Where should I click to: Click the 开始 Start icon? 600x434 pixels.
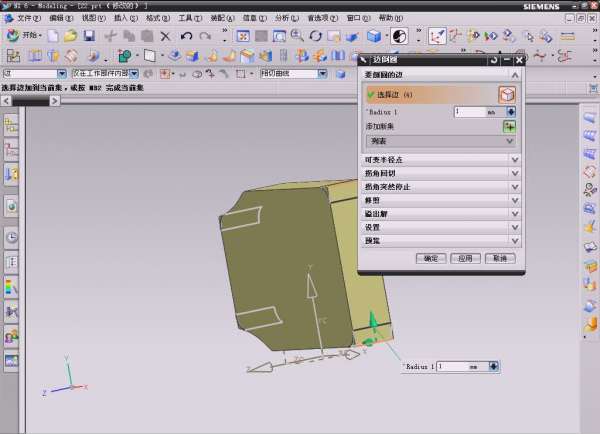13,36
